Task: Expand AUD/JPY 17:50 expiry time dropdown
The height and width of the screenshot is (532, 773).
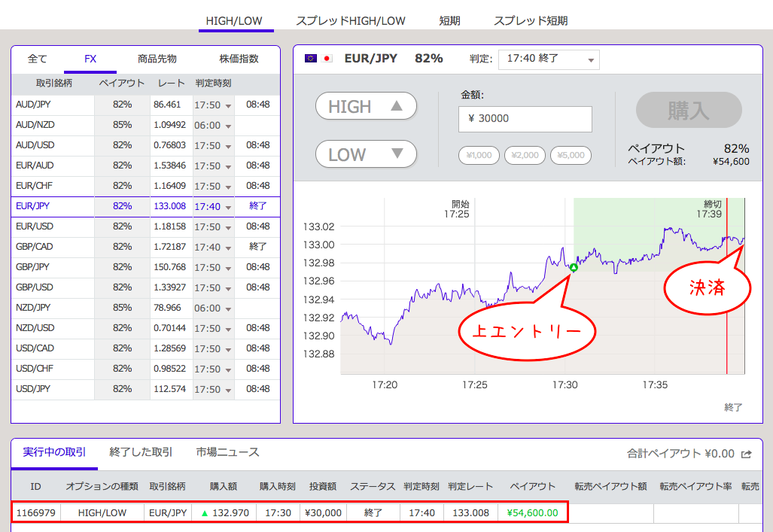Action: 213,105
